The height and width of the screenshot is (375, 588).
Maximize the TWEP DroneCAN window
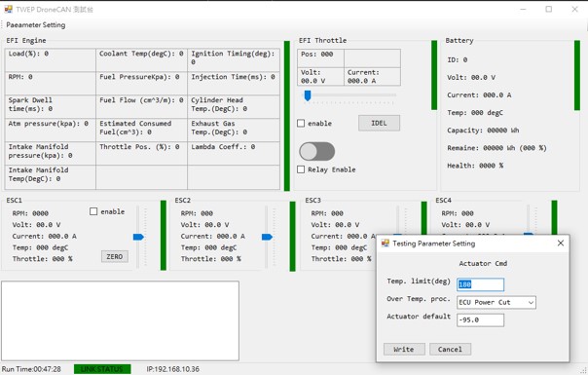pyautogui.click(x=549, y=9)
